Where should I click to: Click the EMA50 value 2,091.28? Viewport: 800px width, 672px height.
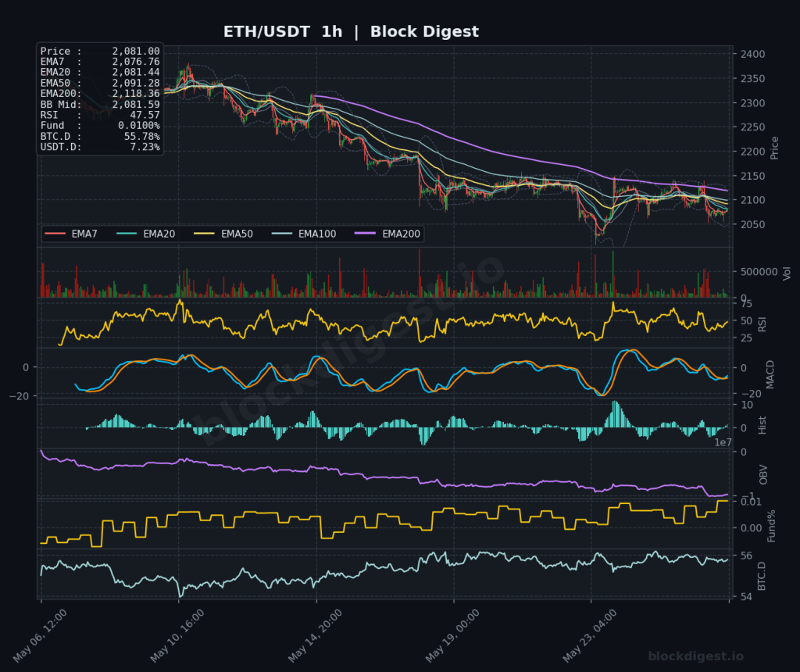click(136, 83)
